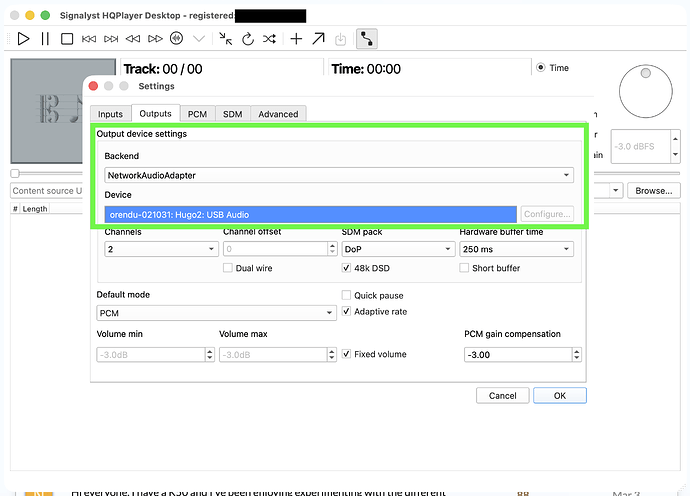Switch to the Outputs tab

(x=155, y=114)
